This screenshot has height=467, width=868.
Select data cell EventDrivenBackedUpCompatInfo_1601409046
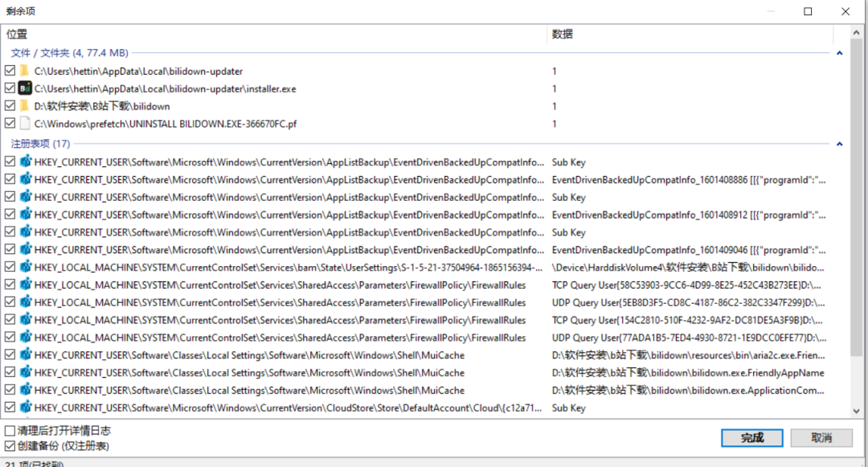[x=689, y=250]
